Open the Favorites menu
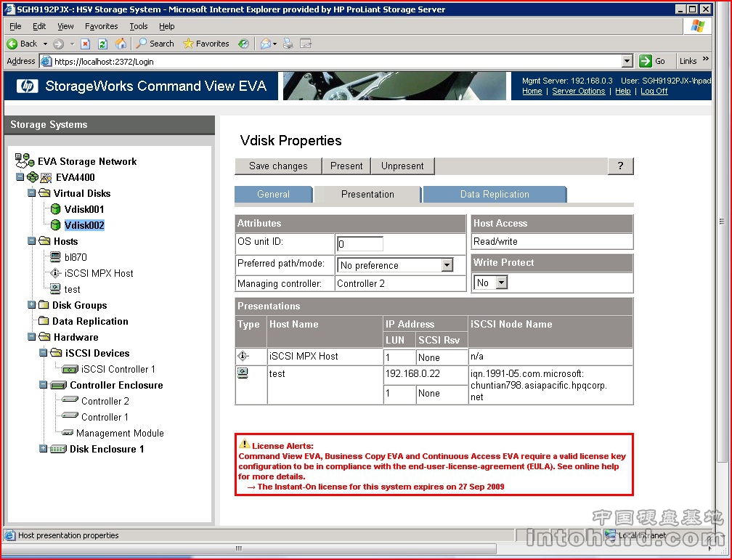 [102, 26]
